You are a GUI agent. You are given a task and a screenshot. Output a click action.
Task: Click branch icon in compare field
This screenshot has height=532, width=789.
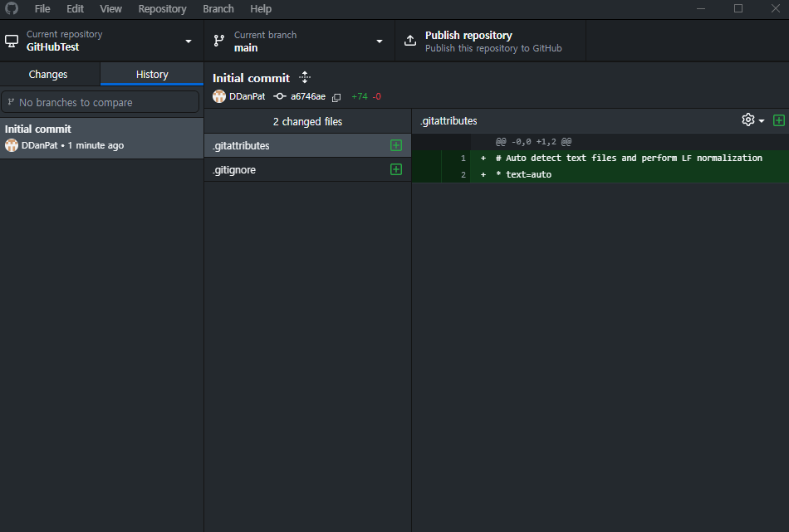[11, 102]
